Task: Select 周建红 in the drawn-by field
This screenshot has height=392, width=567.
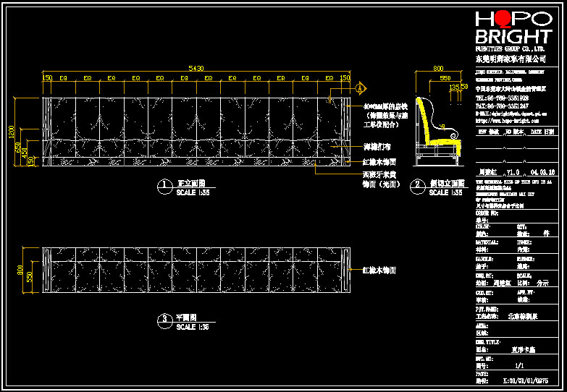Action: point(503,284)
